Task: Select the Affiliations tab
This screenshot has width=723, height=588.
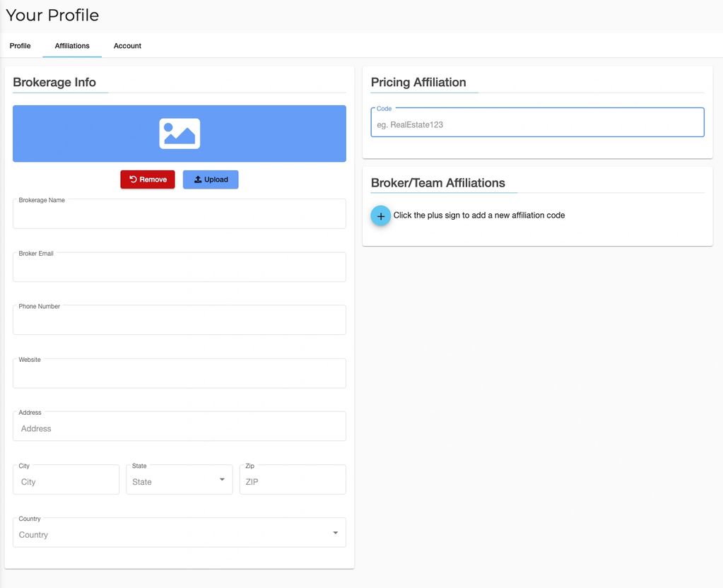Action: [72, 46]
